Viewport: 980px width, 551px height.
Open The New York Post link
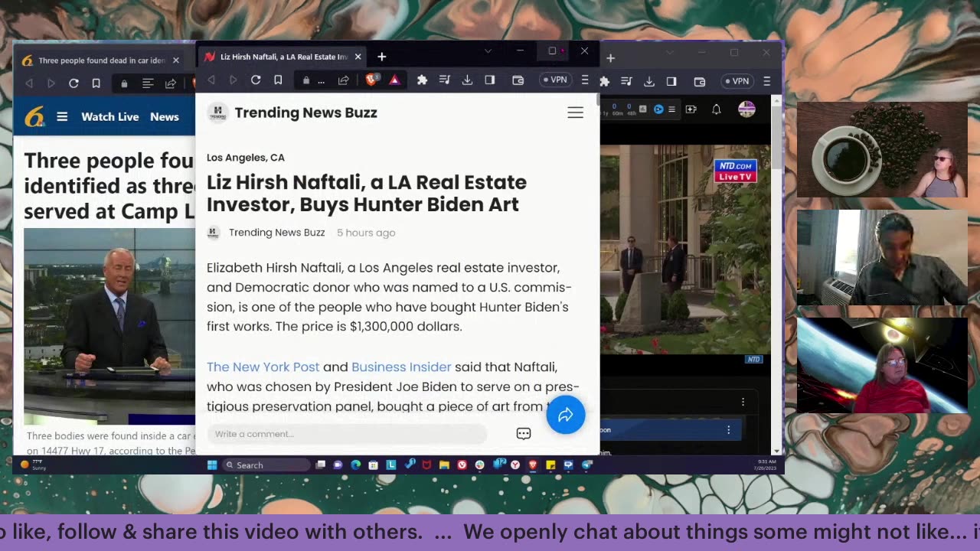click(263, 367)
